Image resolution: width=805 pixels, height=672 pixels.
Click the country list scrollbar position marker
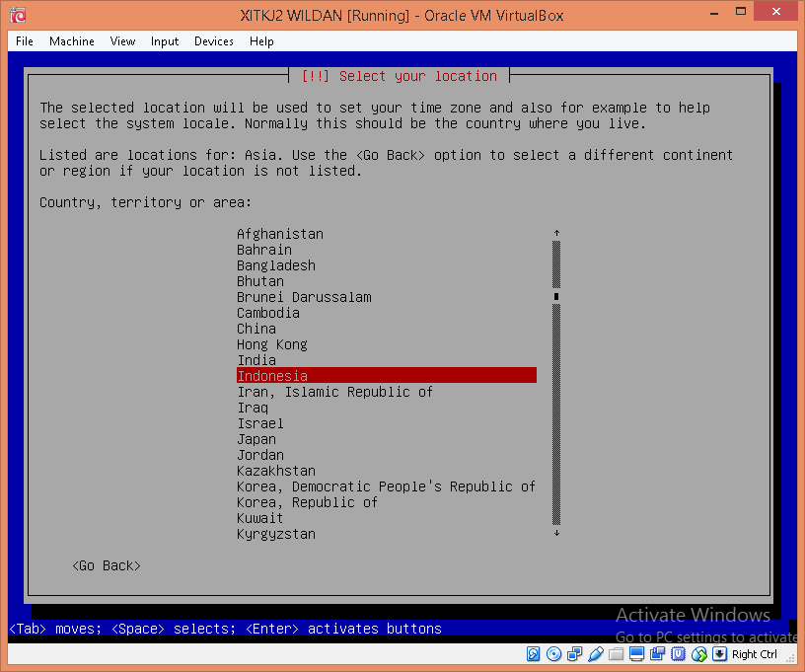point(556,296)
